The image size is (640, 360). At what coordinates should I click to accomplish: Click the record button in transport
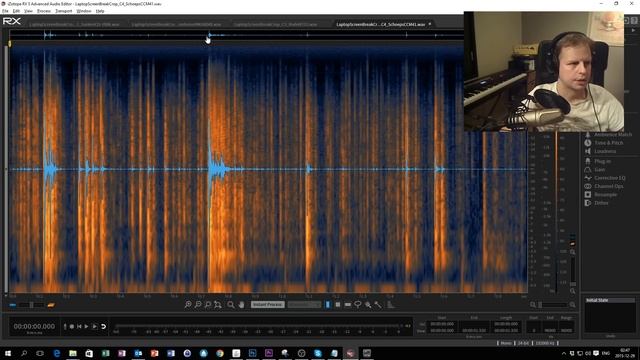tap(72, 327)
